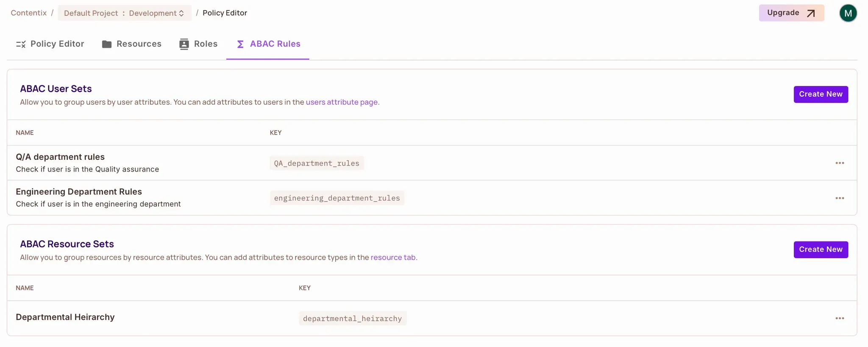The width and height of the screenshot is (868, 347).
Task: Click the Resources folder icon
Action: [107, 44]
